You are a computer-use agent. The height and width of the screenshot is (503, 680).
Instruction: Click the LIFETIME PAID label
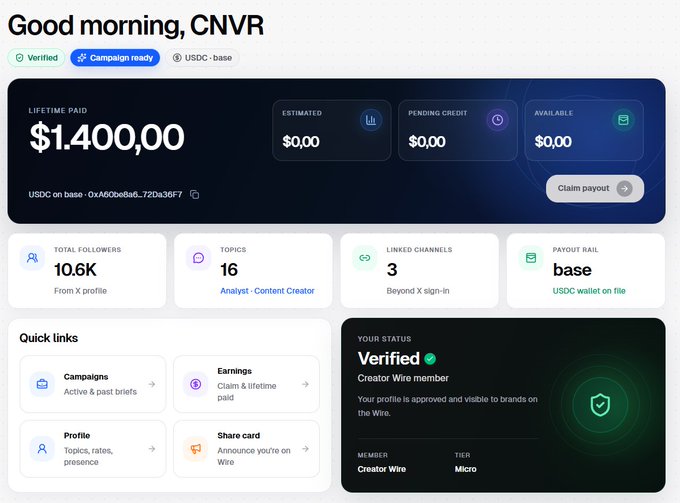click(58, 111)
